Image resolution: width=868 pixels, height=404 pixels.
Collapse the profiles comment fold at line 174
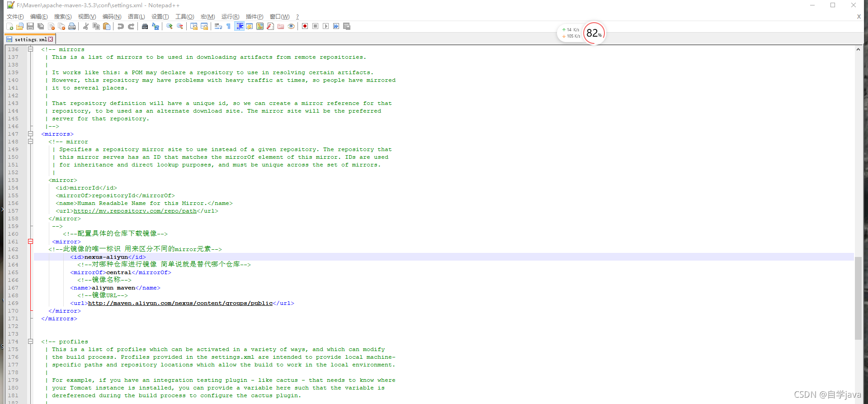(31, 342)
